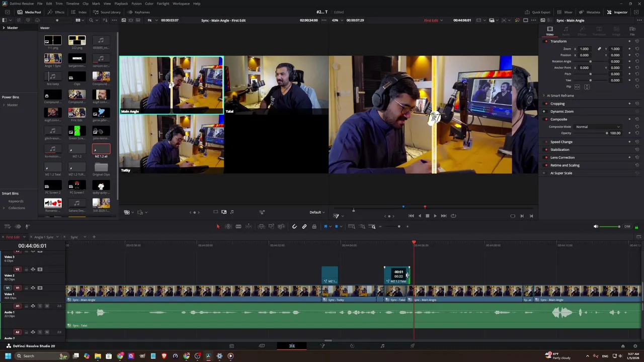The height and width of the screenshot is (362, 644).
Task: Toggle Retime and Scaling switch
Action: click(x=546, y=165)
